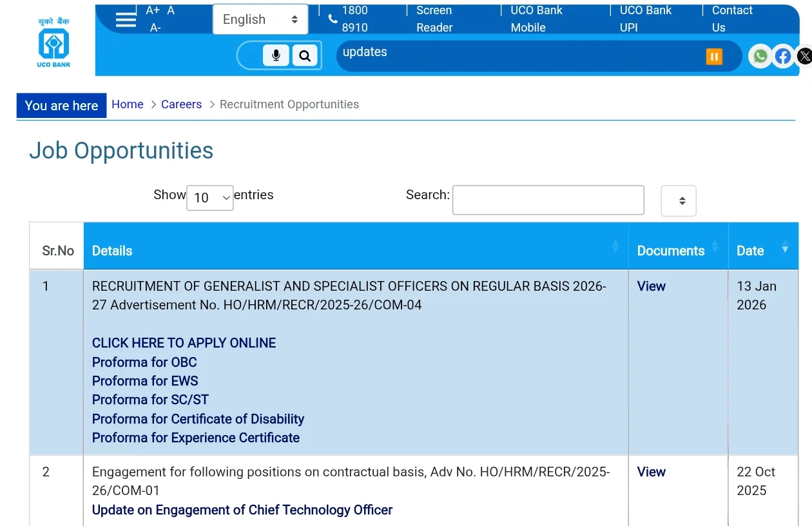This screenshot has width=812, height=526.
Task: Open the Proforma for OBC link
Action: point(144,362)
